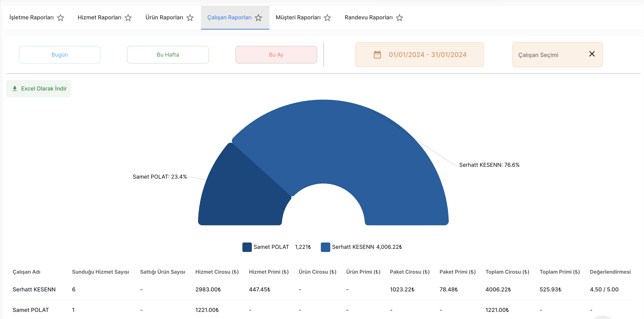
Task: Go to Ürün Raporları tab
Action: point(164,18)
